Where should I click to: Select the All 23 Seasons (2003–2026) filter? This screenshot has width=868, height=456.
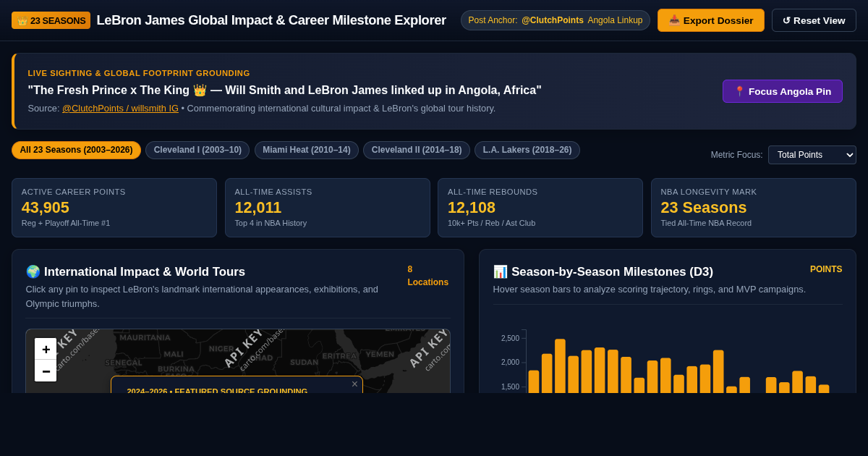pos(76,150)
